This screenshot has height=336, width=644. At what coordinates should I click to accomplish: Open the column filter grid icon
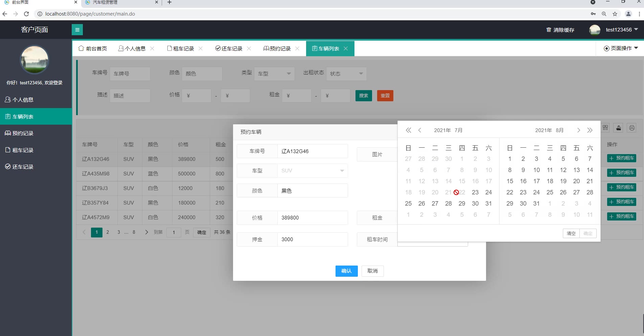pyautogui.click(x=605, y=128)
